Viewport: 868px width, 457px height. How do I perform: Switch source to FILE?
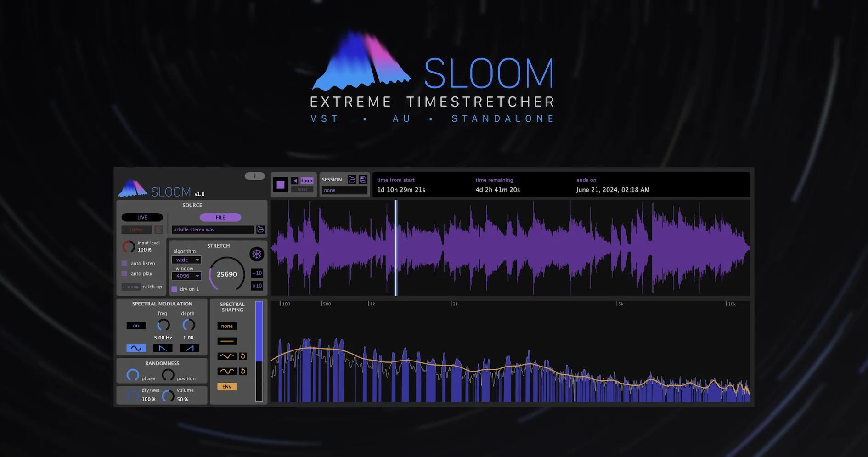click(x=220, y=217)
